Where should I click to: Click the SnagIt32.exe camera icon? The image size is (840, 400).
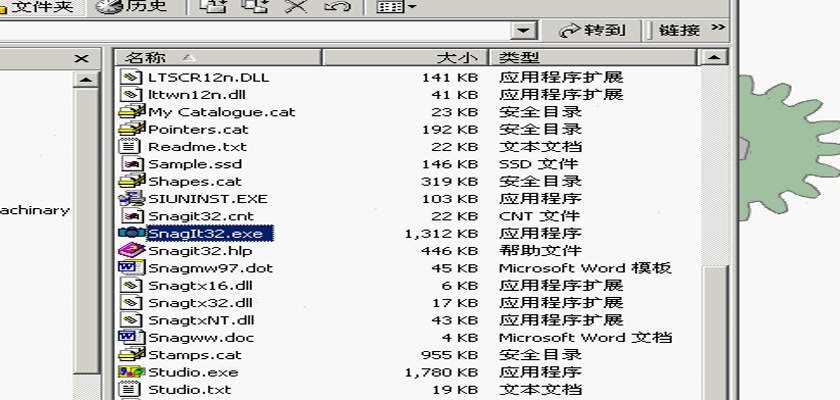coord(131,233)
